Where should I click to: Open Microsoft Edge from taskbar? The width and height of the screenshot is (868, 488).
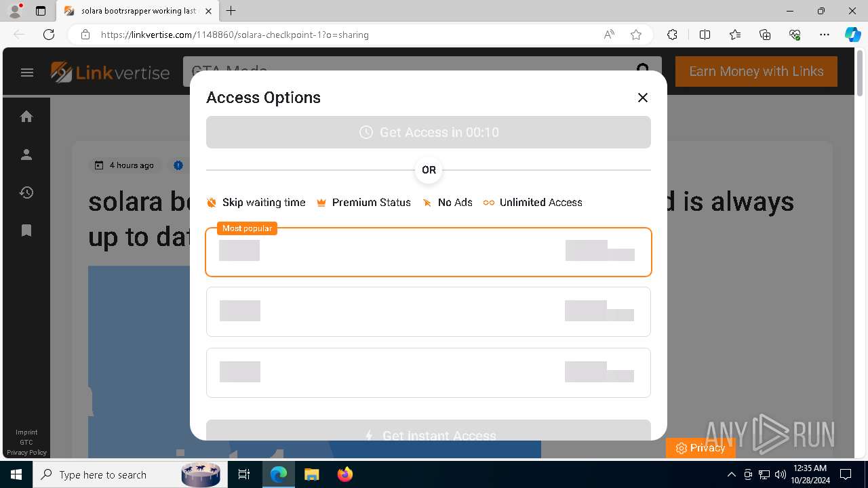279,474
